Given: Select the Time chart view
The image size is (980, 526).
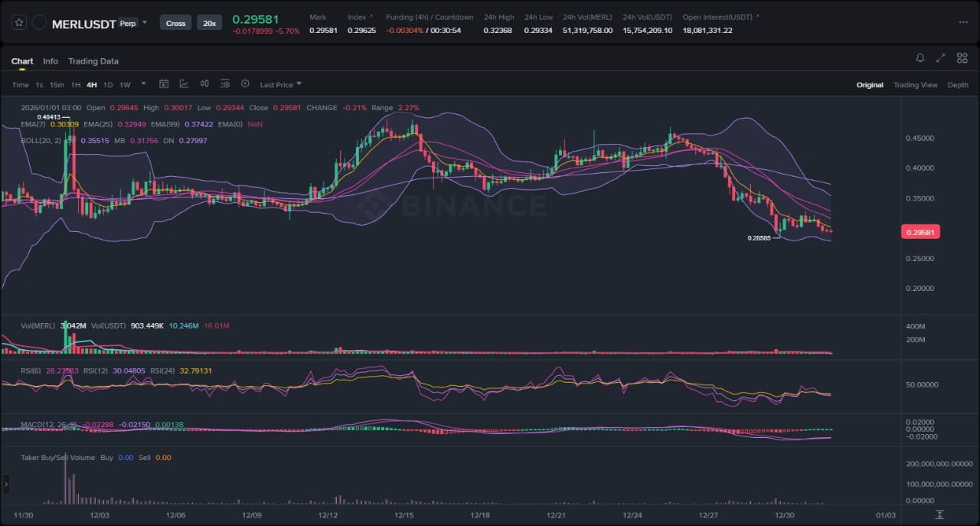Looking at the screenshot, I should click(x=21, y=85).
